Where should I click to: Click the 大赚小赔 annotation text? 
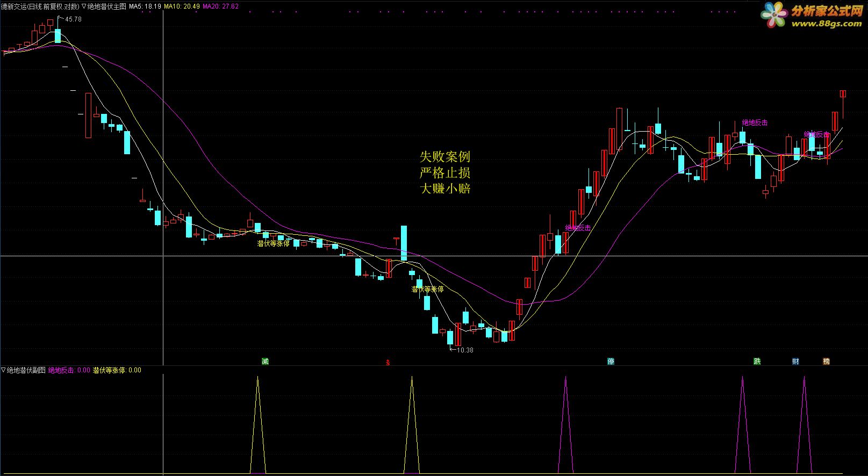tap(445, 189)
